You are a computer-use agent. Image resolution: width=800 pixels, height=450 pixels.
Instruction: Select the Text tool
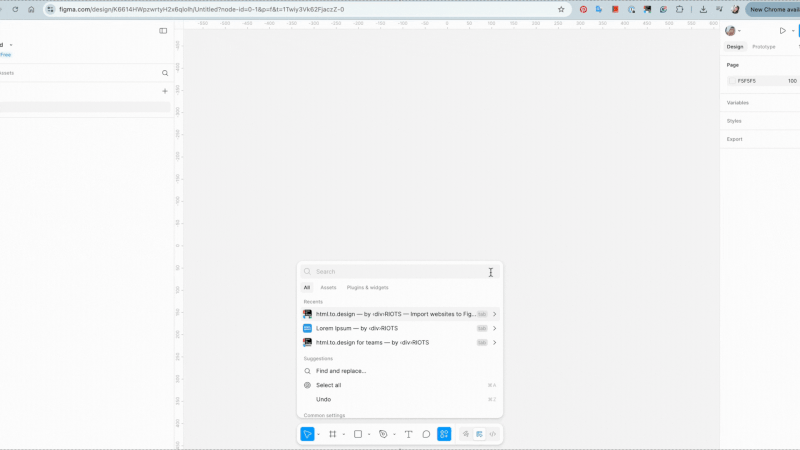(x=408, y=434)
